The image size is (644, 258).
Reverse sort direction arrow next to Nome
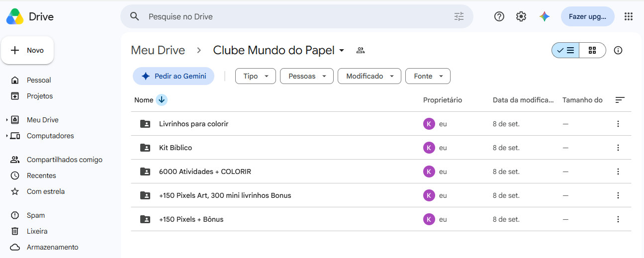[162, 100]
